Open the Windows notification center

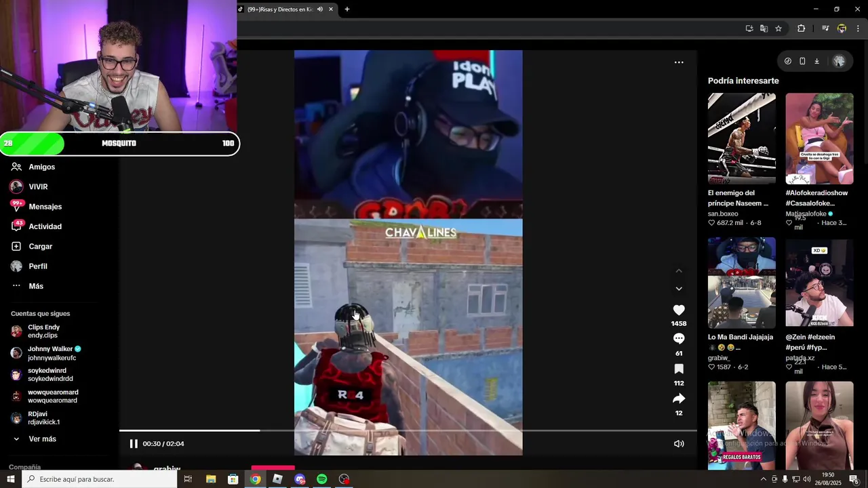pyautogui.click(x=854, y=479)
